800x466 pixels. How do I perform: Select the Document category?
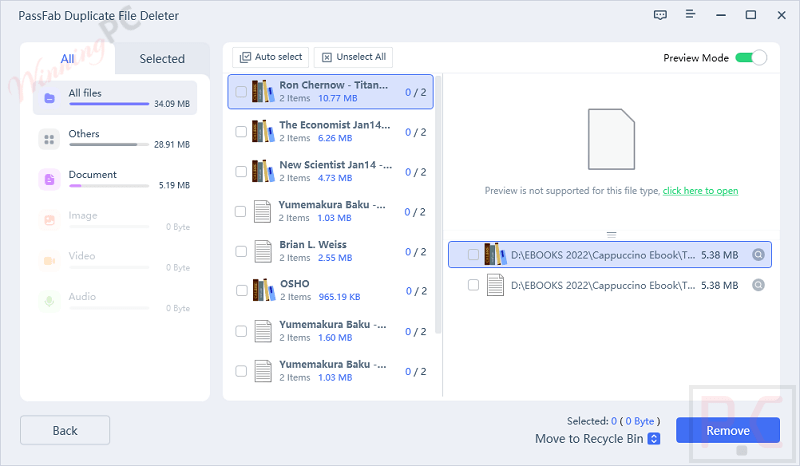(x=115, y=179)
